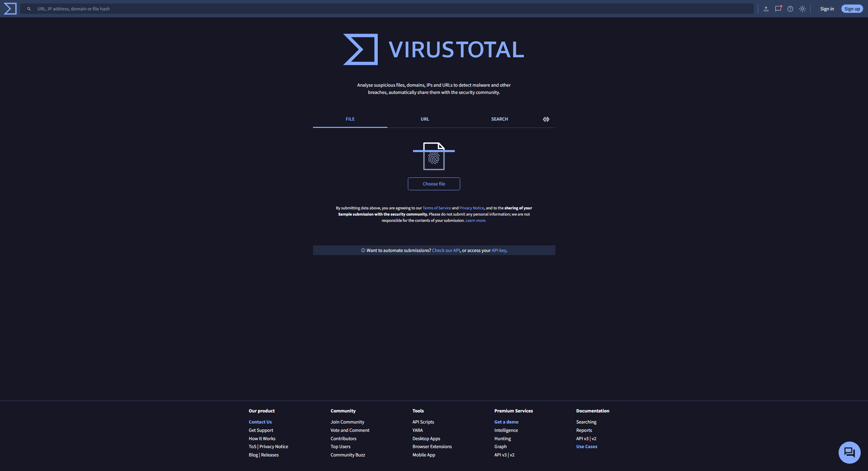
Task: Open How It Works footer link
Action: (262, 438)
